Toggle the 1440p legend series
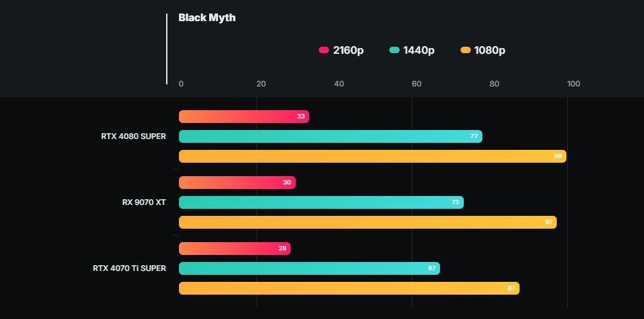The height and width of the screenshot is (319, 644). coord(412,51)
